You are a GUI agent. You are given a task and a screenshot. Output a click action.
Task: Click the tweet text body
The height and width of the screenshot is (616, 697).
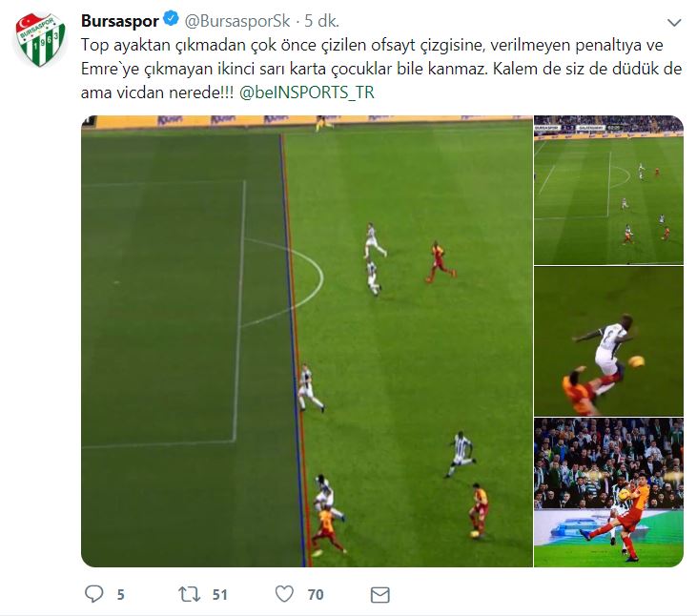tap(381, 69)
